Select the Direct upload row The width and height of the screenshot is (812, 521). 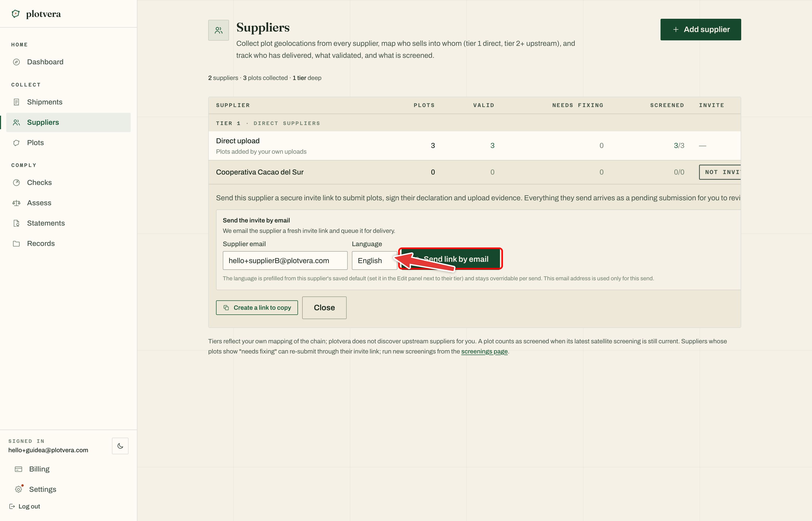point(474,146)
